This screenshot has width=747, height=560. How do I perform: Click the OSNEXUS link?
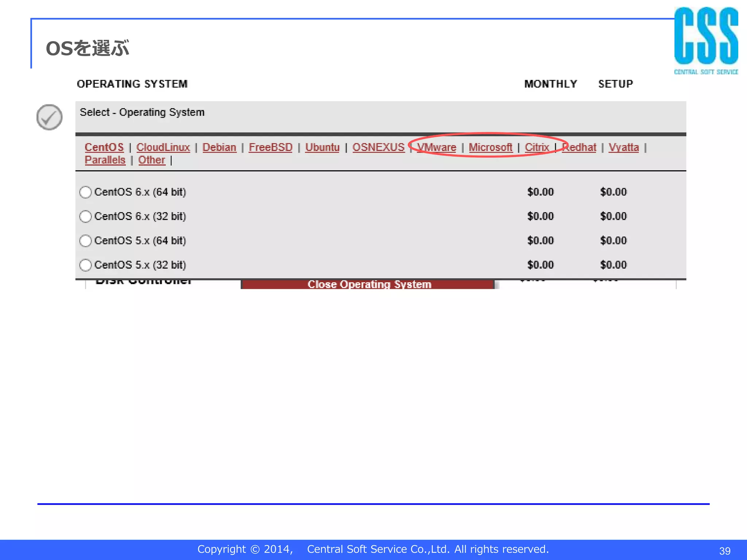coord(378,147)
